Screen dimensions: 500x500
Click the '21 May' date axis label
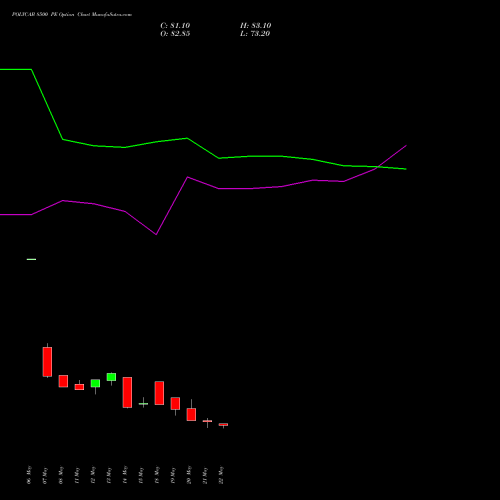pos(205,475)
